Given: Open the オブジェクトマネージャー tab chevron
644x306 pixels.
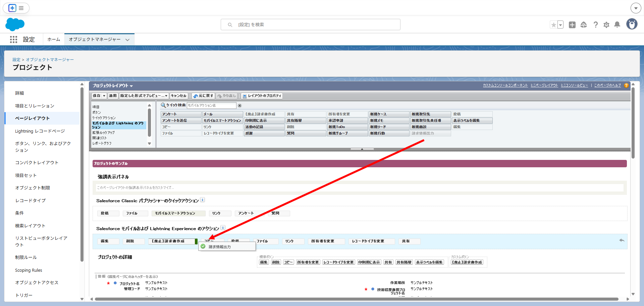Looking at the screenshot, I should click(x=127, y=40).
